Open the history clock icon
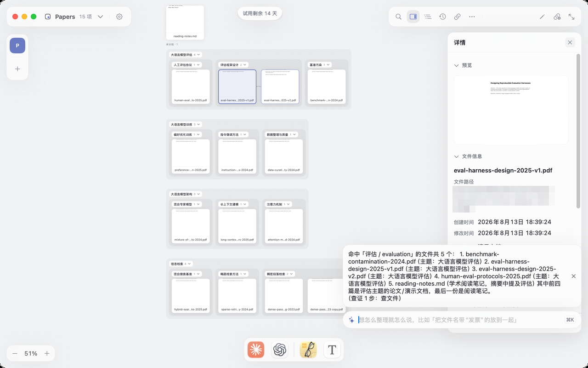The height and width of the screenshot is (368, 588). coord(442,17)
